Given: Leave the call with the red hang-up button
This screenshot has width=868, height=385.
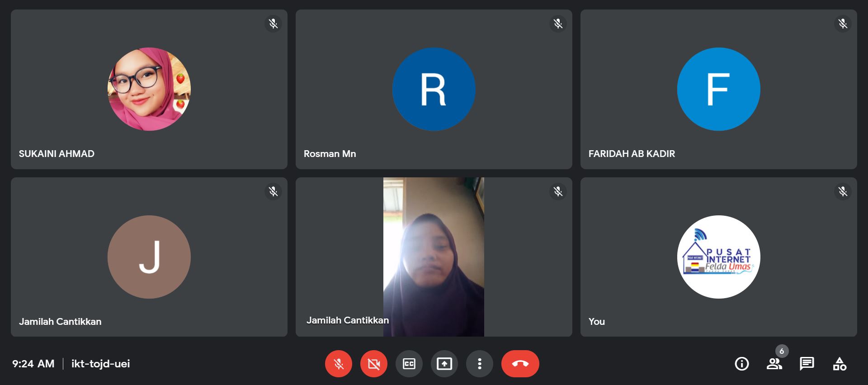Looking at the screenshot, I should point(520,364).
